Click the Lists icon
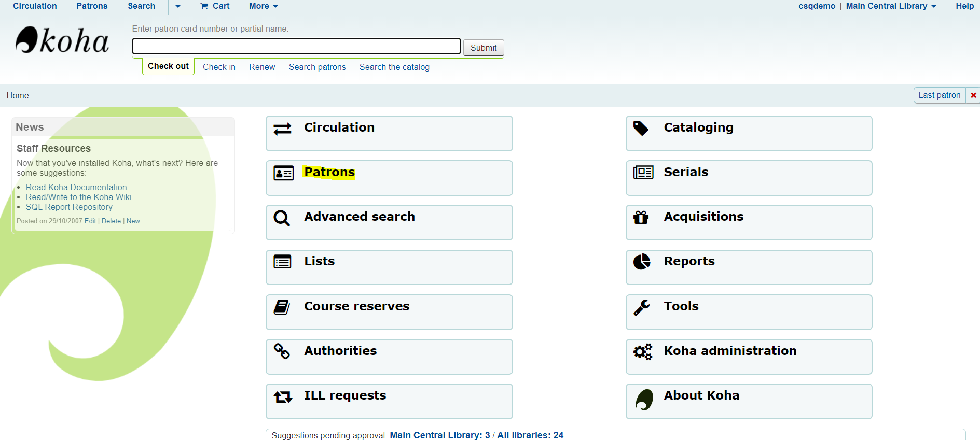 click(x=282, y=262)
